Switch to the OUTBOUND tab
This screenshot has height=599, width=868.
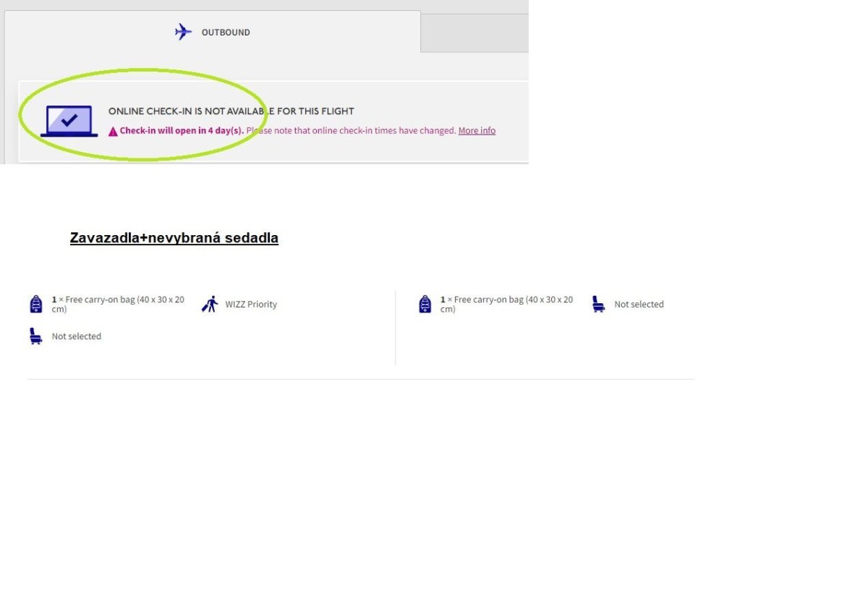pyautogui.click(x=225, y=33)
